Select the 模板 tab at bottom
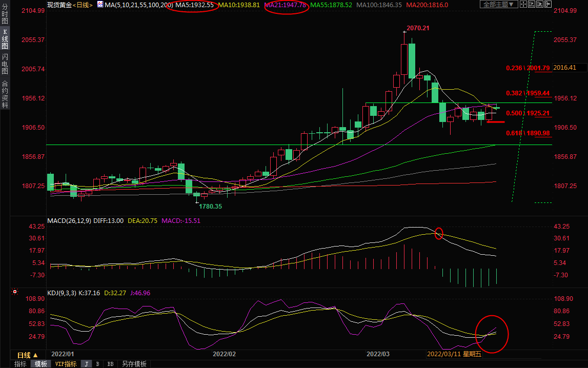The height and width of the screenshot is (368, 588). [x=41, y=364]
